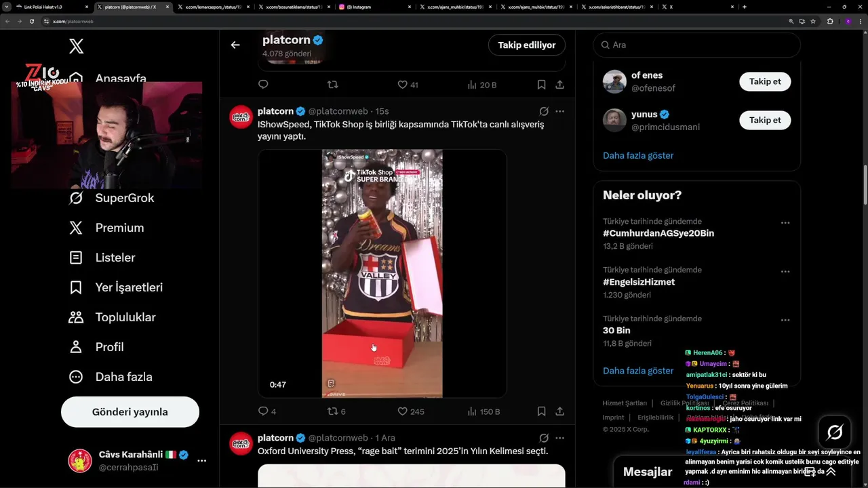Open browser tab search dropdown
The width and height of the screenshot is (868, 488).
click(x=7, y=7)
